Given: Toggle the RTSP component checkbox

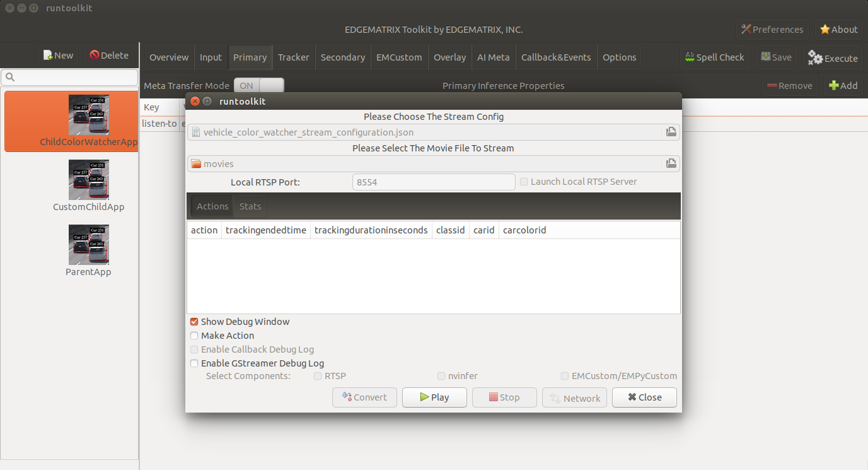Looking at the screenshot, I should coord(318,376).
